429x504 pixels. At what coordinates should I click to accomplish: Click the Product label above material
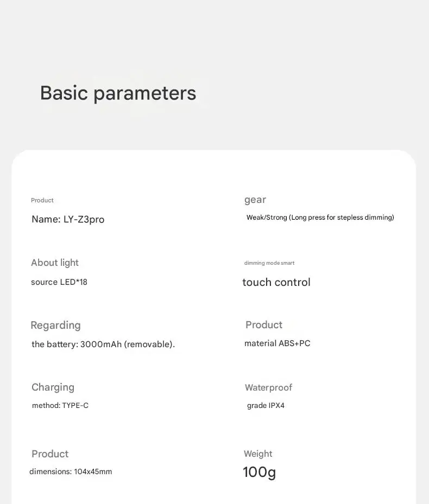click(x=264, y=324)
